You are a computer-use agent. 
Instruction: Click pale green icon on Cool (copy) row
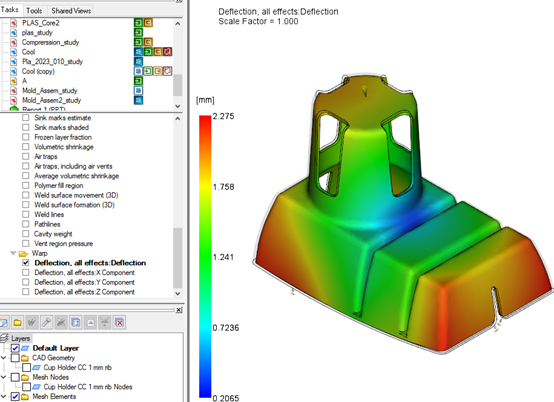point(148,71)
